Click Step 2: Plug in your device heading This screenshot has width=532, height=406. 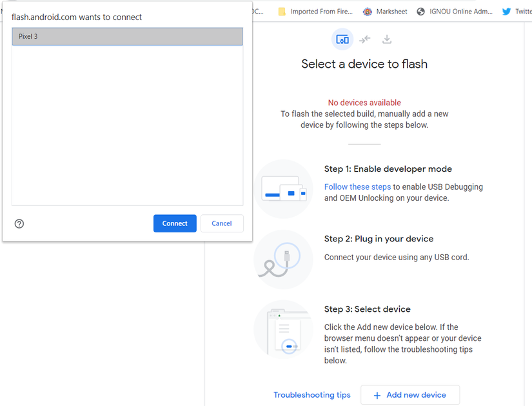click(379, 239)
